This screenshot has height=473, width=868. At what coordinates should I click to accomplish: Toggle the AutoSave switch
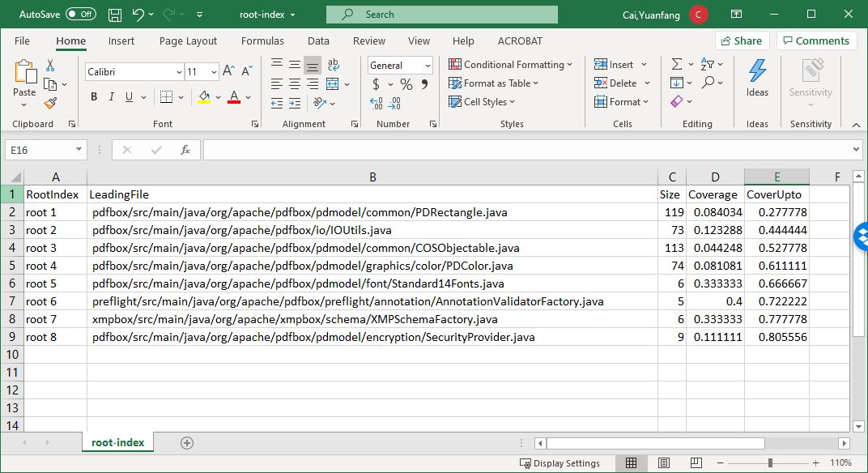[81, 15]
